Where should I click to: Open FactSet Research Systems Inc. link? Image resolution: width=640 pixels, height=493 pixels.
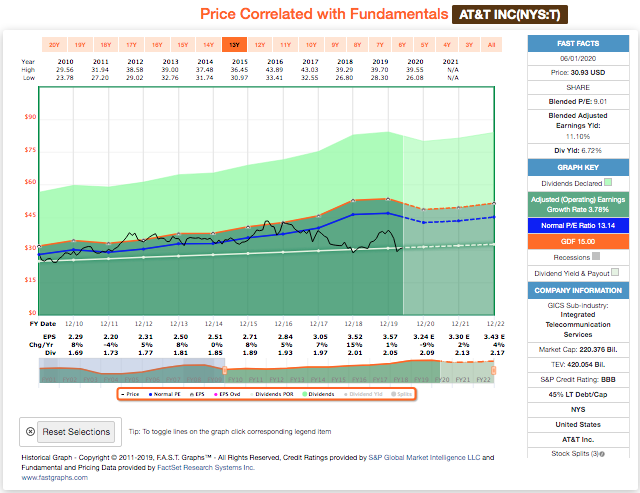coord(206,467)
